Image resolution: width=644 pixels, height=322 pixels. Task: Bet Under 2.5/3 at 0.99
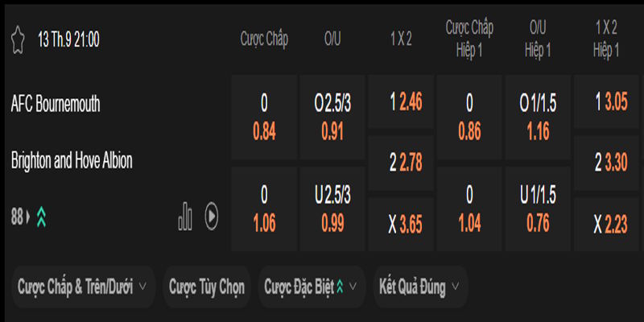332,208
